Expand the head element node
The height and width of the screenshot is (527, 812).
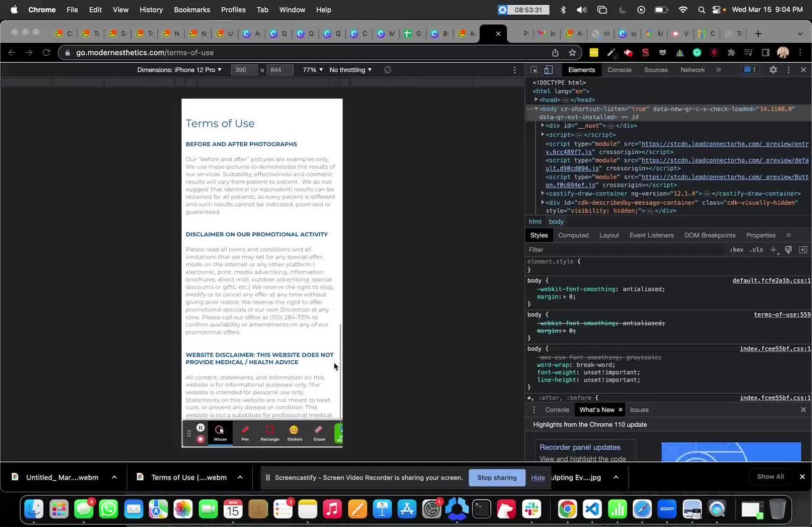point(536,100)
